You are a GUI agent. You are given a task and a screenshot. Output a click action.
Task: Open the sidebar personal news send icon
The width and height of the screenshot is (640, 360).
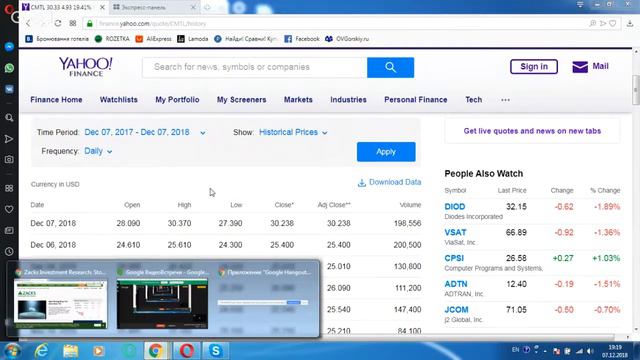pyautogui.click(x=9, y=139)
